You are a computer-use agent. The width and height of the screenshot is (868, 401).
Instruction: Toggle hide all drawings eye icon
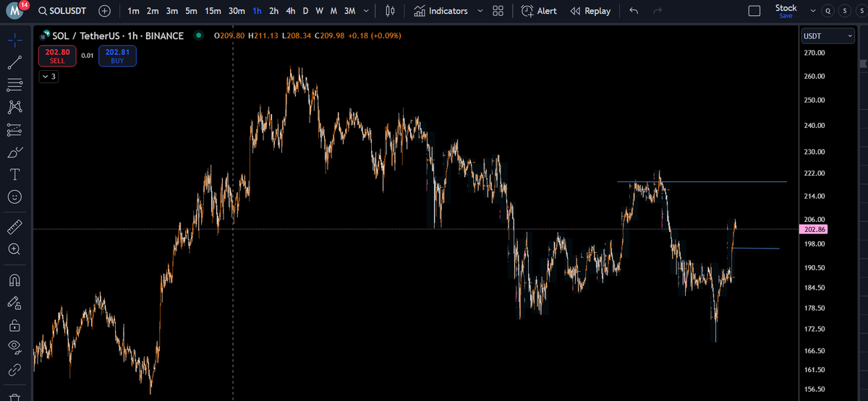tap(14, 347)
